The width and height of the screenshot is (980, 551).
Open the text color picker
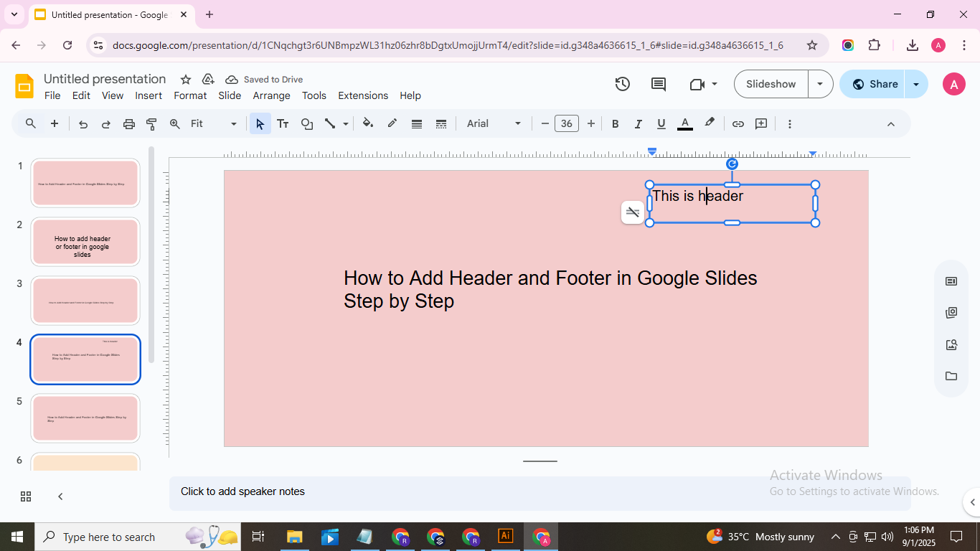(685, 124)
